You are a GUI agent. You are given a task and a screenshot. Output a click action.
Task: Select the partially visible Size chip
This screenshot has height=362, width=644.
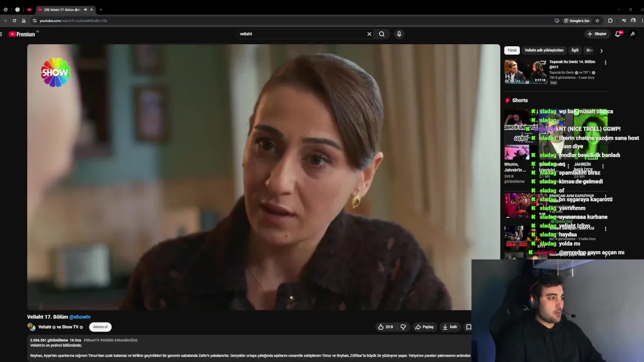click(590, 50)
